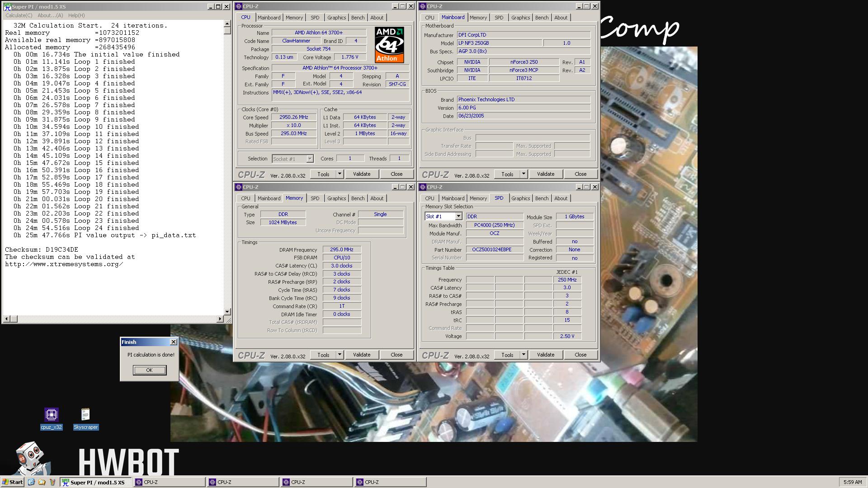Click Super PI vertical scrollbar up arrow
The image size is (868, 488).
227,23
